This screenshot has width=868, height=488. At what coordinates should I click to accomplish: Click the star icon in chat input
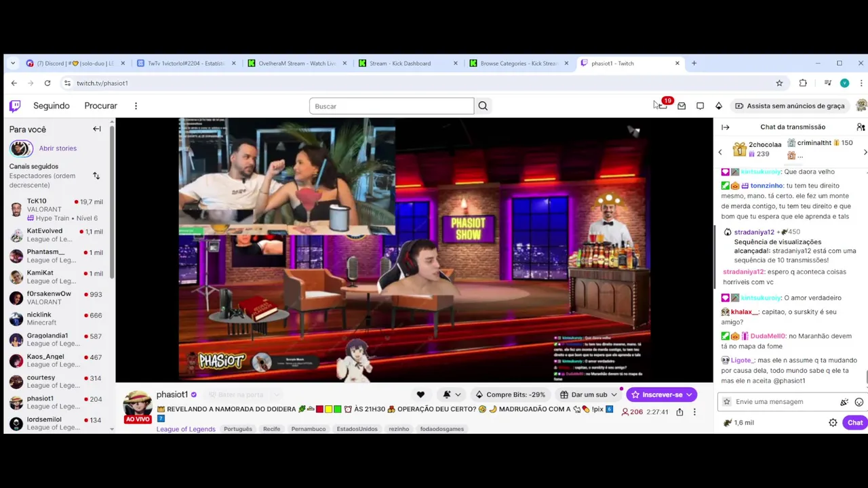coord(727,402)
